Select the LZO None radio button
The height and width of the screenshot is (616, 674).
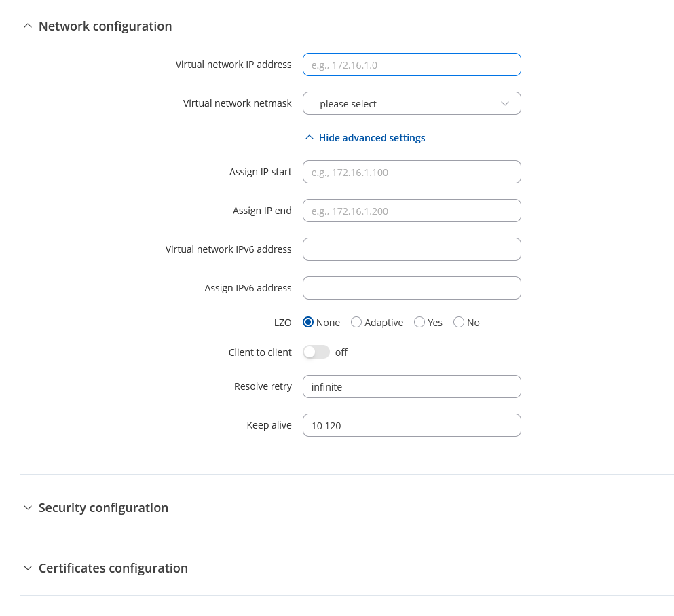[308, 322]
